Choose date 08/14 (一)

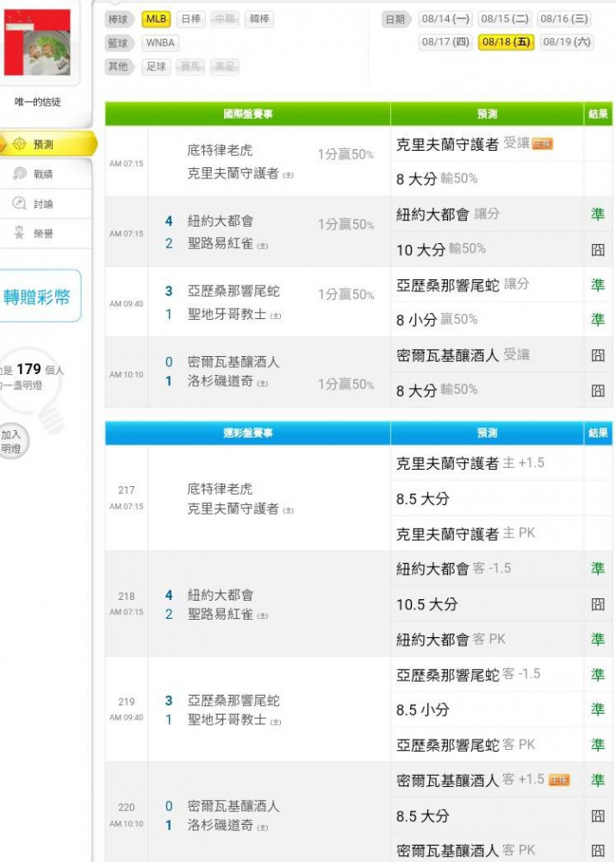coord(445,19)
